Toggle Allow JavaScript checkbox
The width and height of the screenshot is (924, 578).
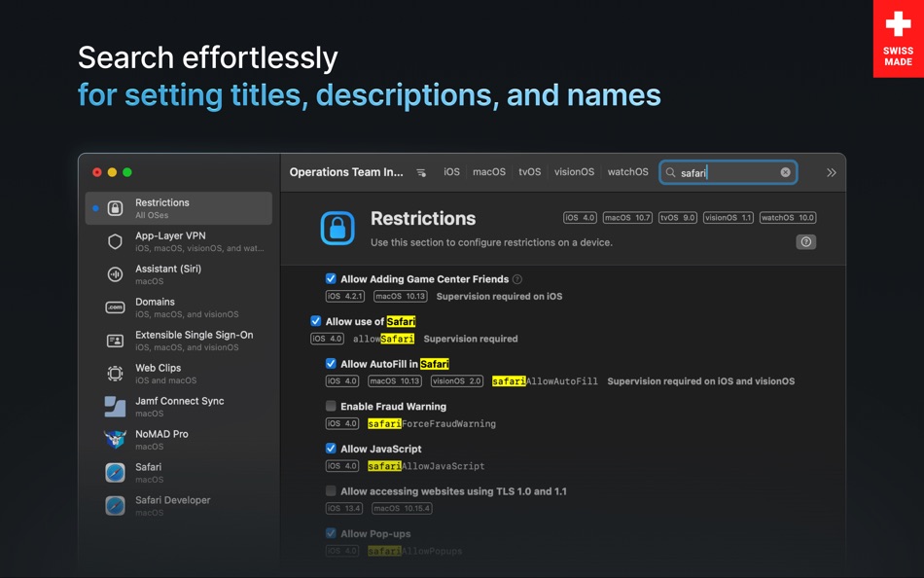coord(331,449)
